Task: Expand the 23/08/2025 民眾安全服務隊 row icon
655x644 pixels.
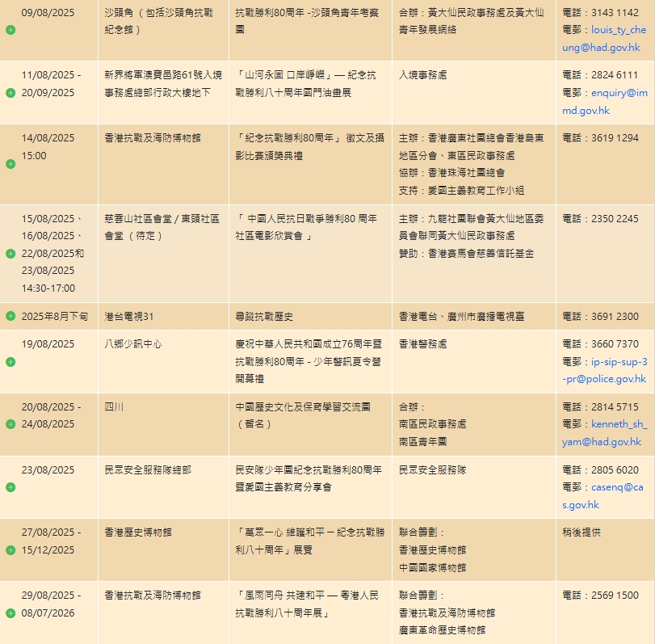Action: (10, 487)
